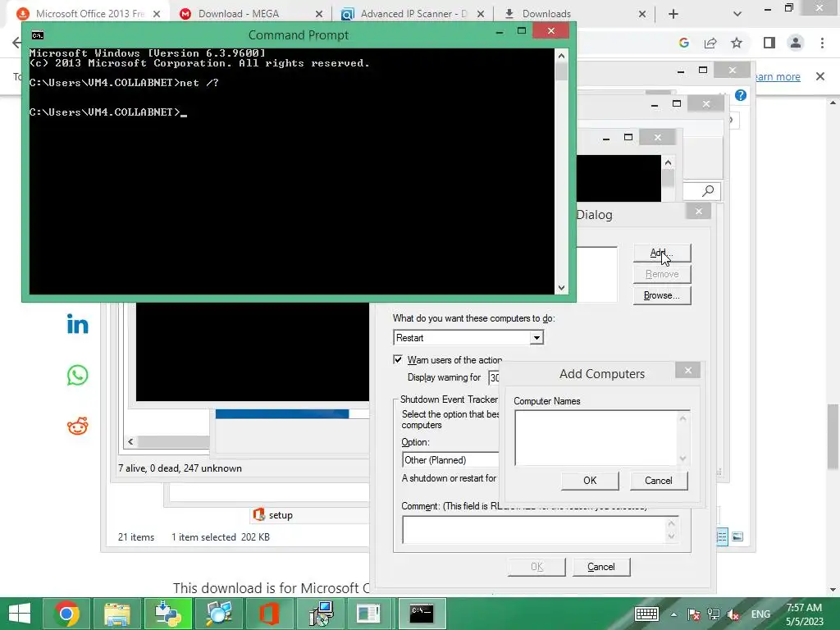840x630 pixels.
Task: Share page via Reddit icon
Action: click(x=78, y=426)
